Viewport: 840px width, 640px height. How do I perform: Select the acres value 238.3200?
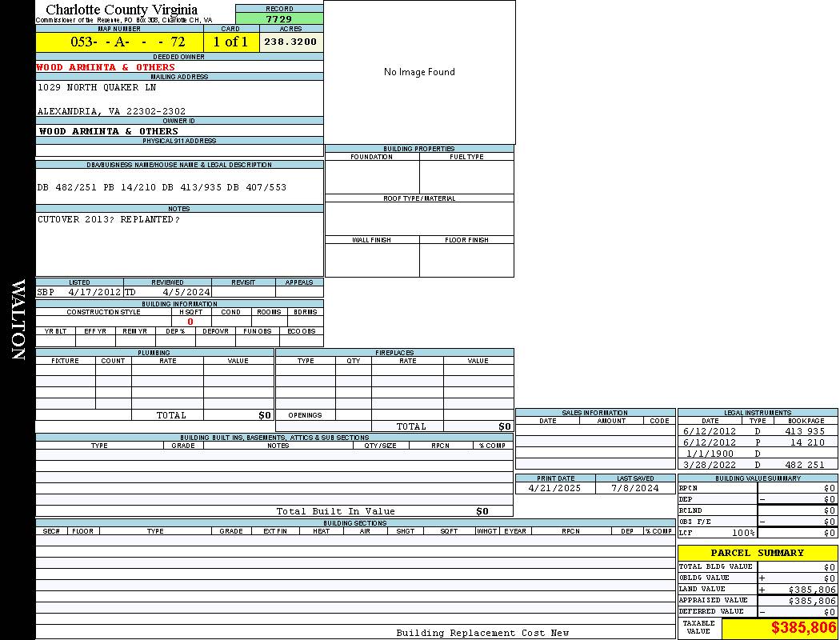click(x=290, y=42)
